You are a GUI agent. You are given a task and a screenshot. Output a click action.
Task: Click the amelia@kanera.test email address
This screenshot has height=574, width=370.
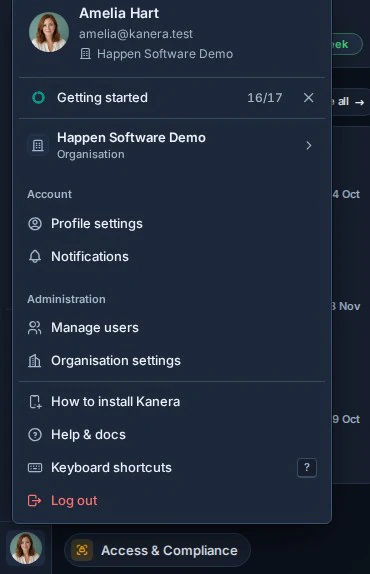tap(136, 34)
